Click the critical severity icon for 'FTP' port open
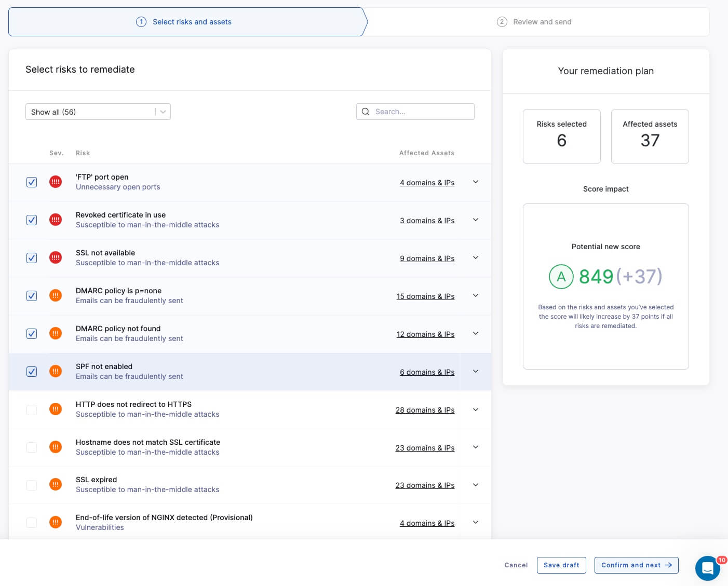This screenshot has width=728, height=586. click(x=56, y=182)
